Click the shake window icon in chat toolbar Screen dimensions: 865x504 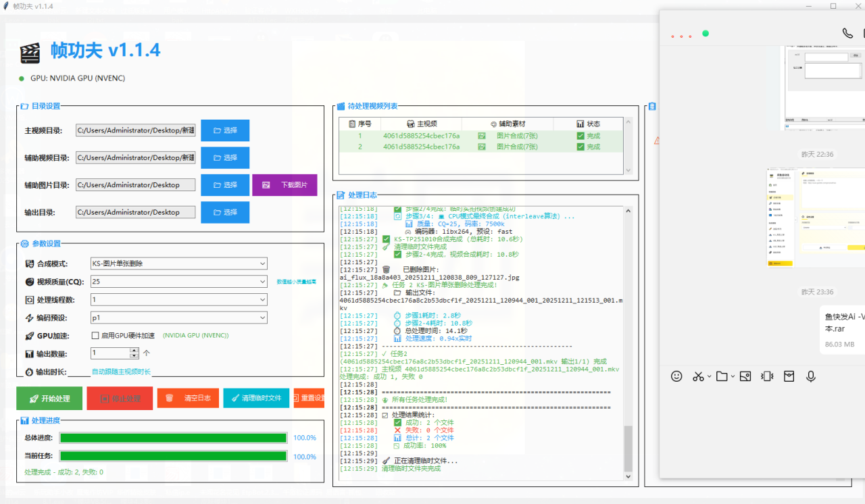coord(767,376)
